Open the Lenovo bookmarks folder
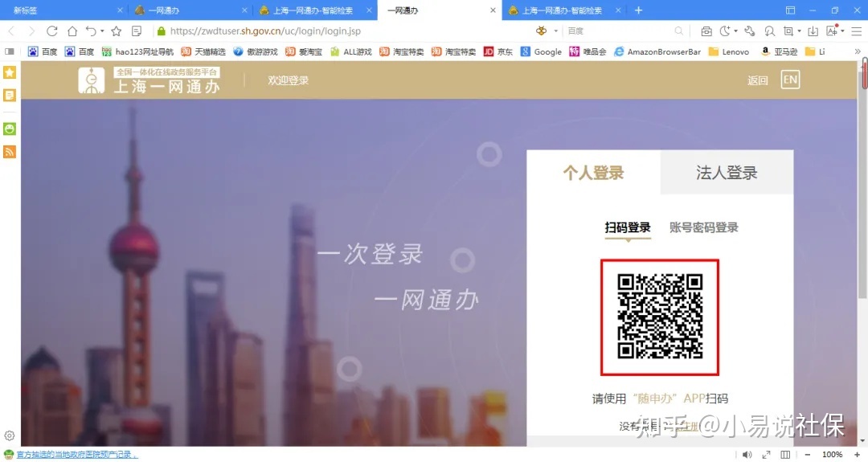The height and width of the screenshot is (462, 868). pos(729,51)
